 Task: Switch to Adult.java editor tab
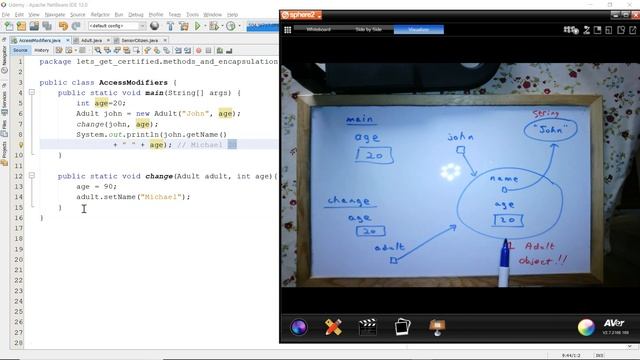(91, 40)
